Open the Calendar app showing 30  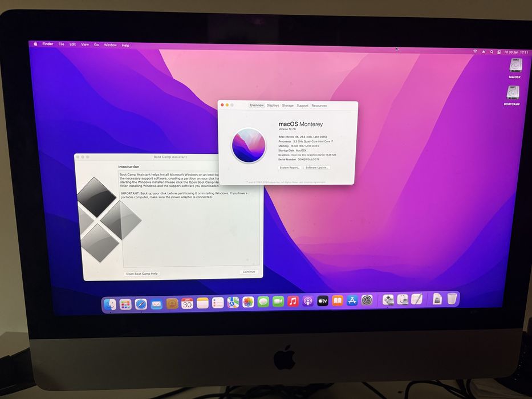pos(187,303)
